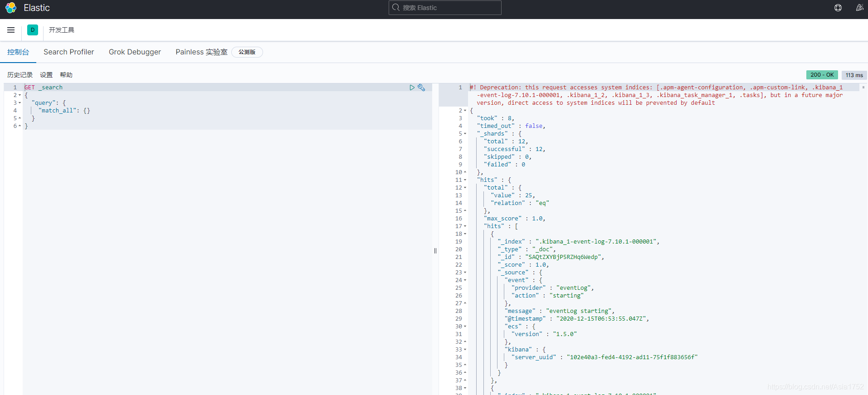The image size is (868, 395).
Task: Click the 200 - OK status badge
Action: pos(822,75)
